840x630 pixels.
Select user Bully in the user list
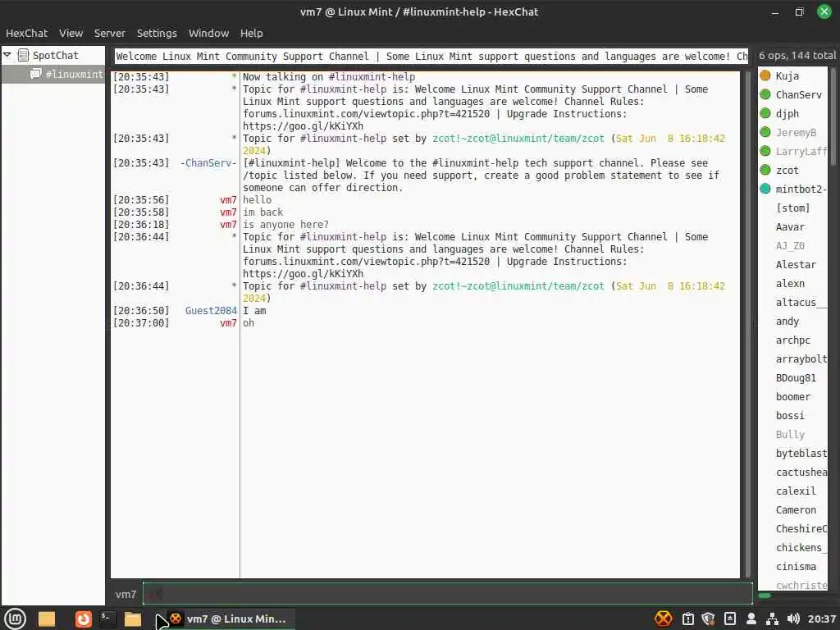click(790, 435)
